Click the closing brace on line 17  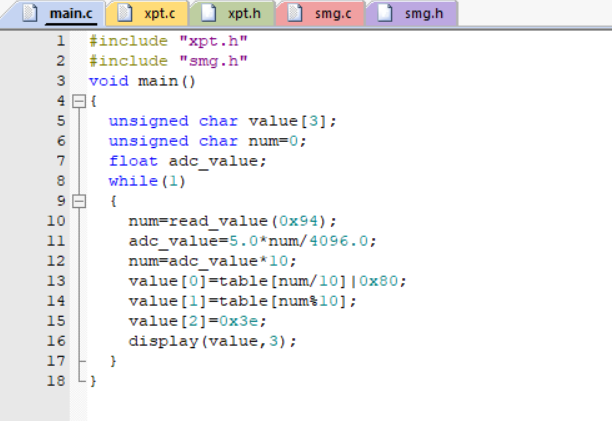[113, 361]
